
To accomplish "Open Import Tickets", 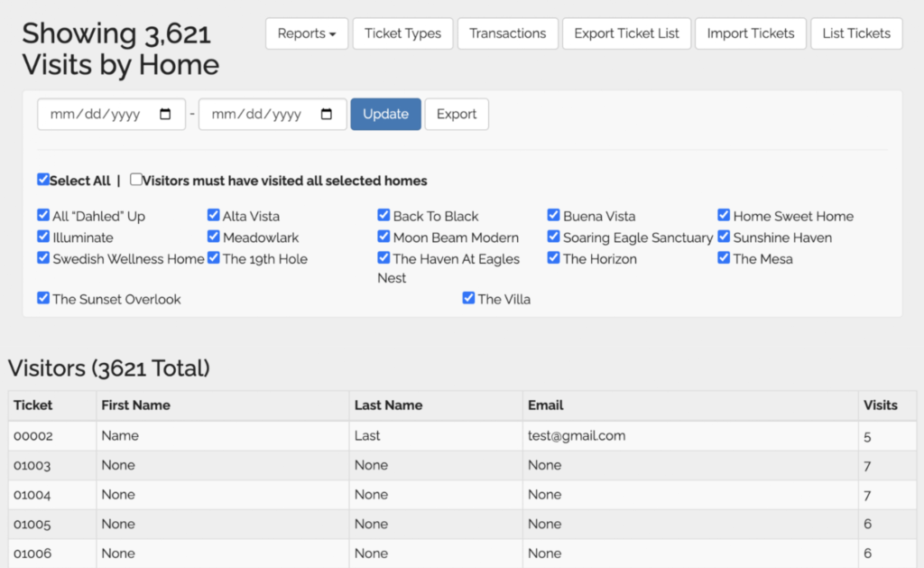I will [750, 33].
